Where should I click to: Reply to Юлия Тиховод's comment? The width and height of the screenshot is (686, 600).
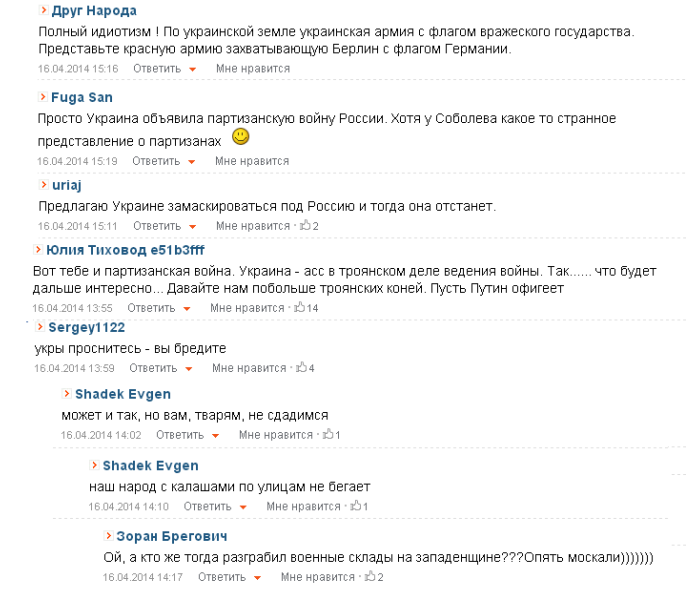pyautogui.click(x=151, y=308)
